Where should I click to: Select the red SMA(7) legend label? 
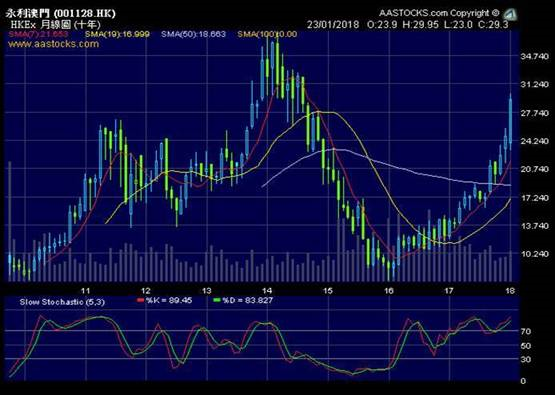pyautogui.click(x=38, y=34)
